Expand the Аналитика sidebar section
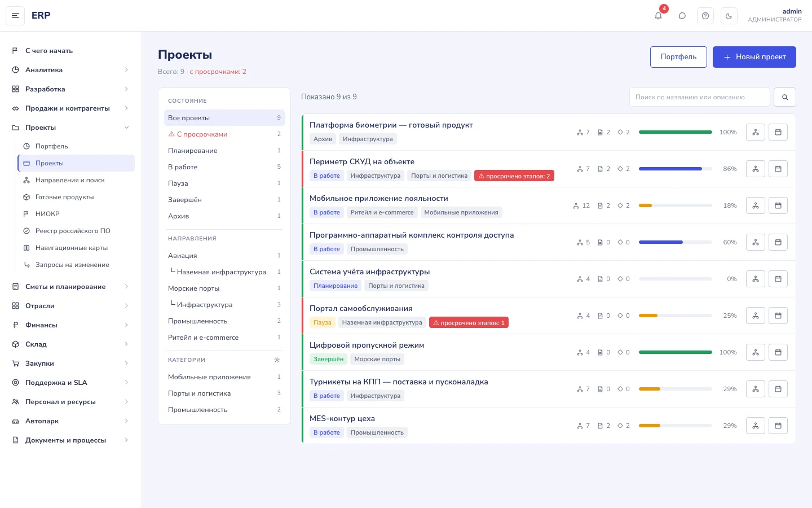 tap(70, 70)
